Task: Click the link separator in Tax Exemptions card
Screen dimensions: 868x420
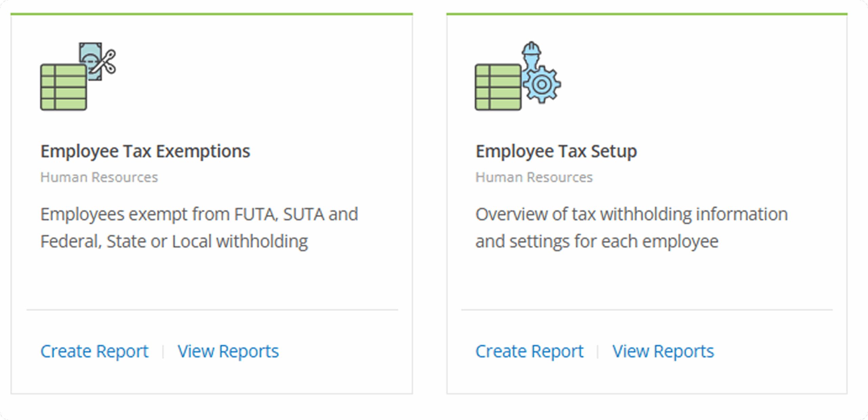Action: 163,352
